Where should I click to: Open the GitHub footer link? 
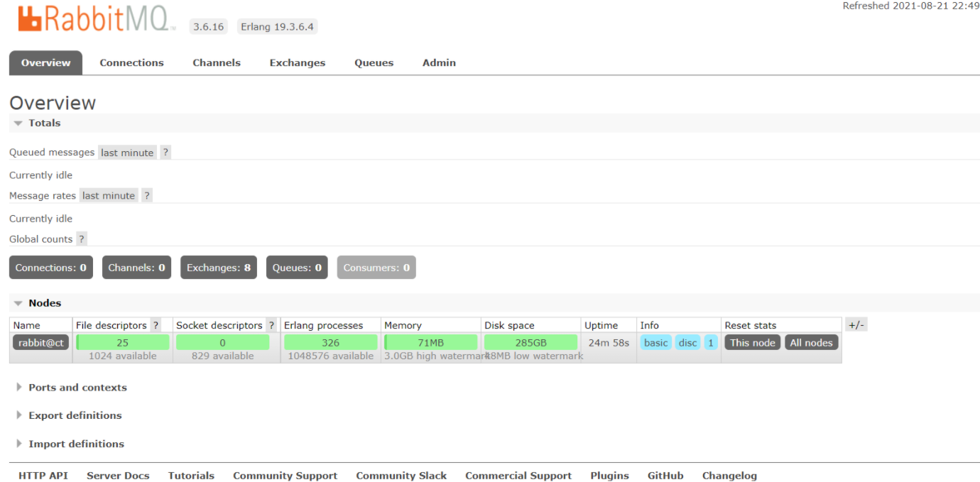[665, 476]
